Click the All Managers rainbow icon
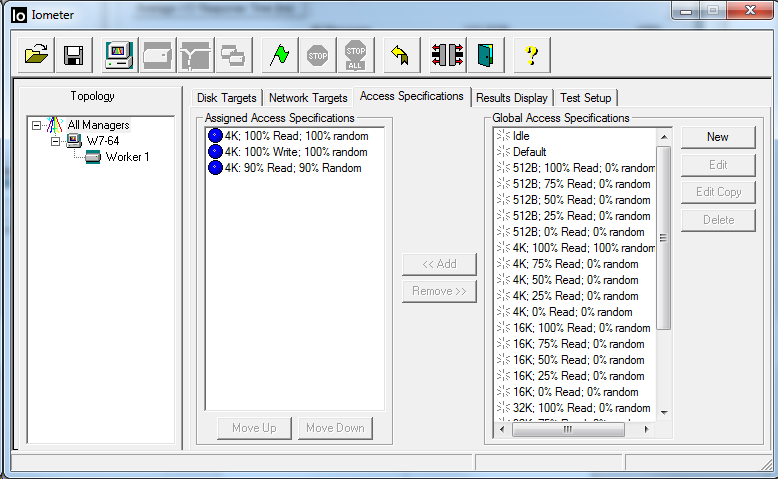The image size is (778, 479). pyautogui.click(x=55, y=125)
